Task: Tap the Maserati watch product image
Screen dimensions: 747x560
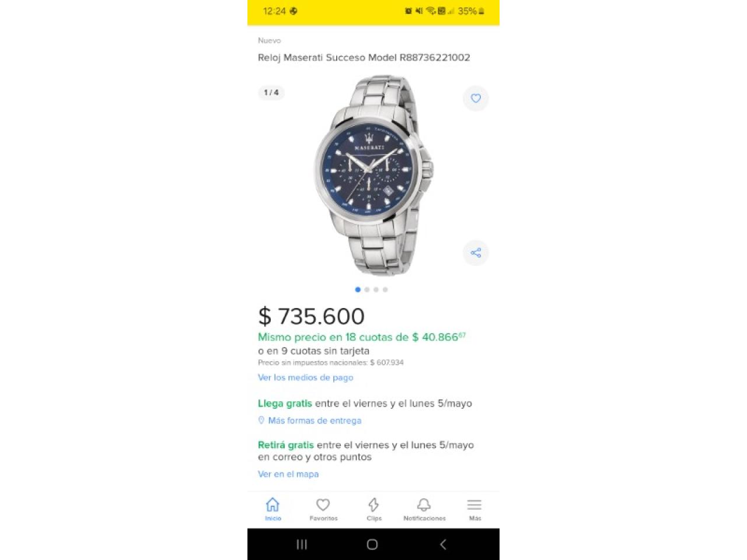Action: coord(373,175)
